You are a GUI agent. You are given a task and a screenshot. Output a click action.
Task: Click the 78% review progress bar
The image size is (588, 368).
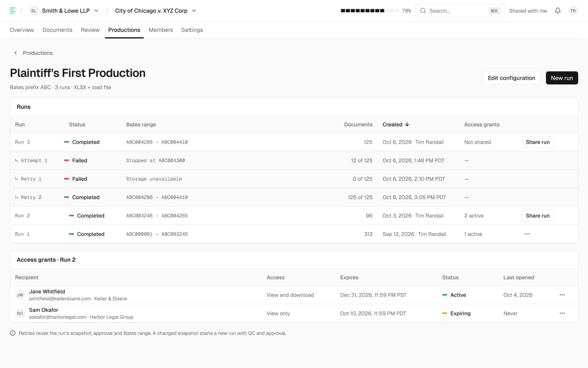pyautogui.click(x=370, y=11)
